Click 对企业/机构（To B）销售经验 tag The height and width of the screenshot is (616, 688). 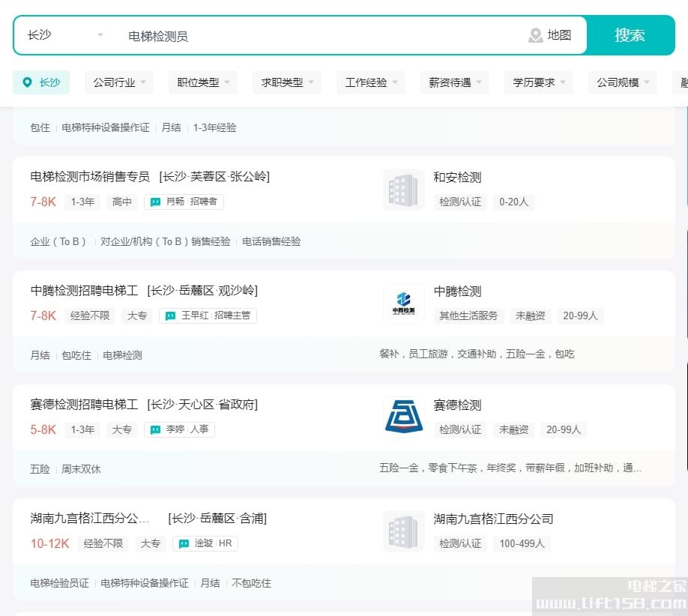(166, 242)
